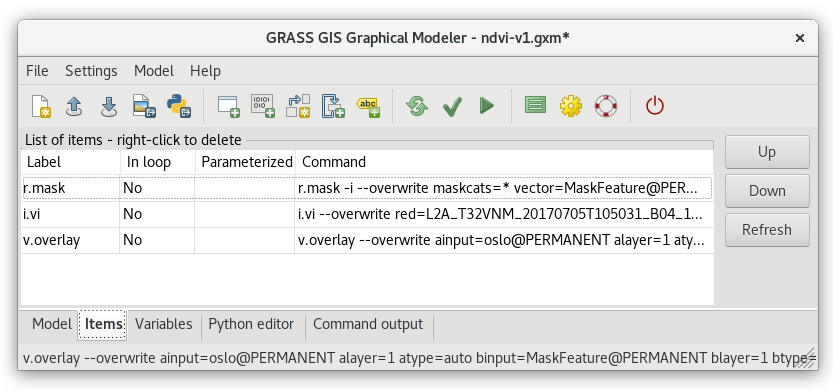
Task: Click the Parameterized column header
Action: 245,162
